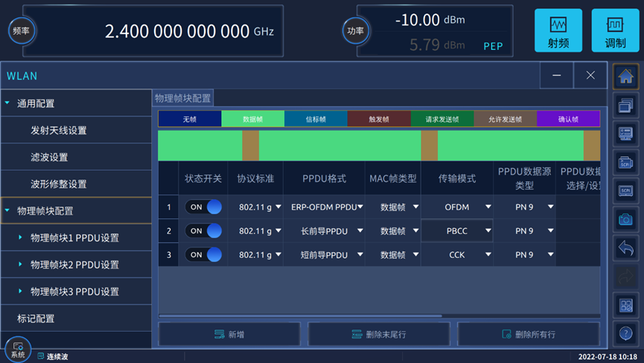
Task: Open the home screen icon
Action: [625, 77]
